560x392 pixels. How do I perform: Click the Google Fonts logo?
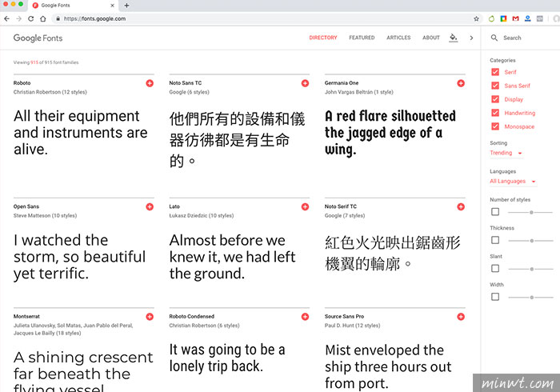(38, 38)
